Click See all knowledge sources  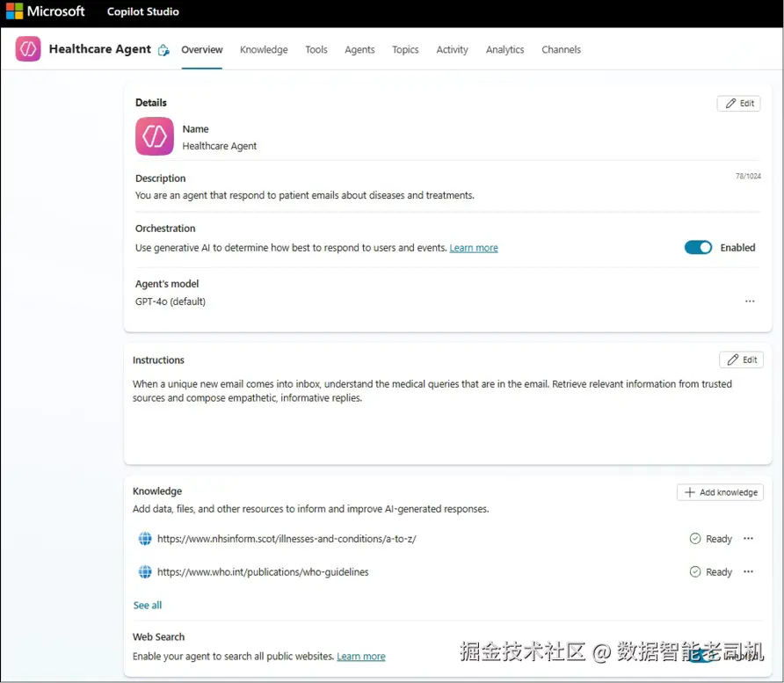click(x=148, y=605)
